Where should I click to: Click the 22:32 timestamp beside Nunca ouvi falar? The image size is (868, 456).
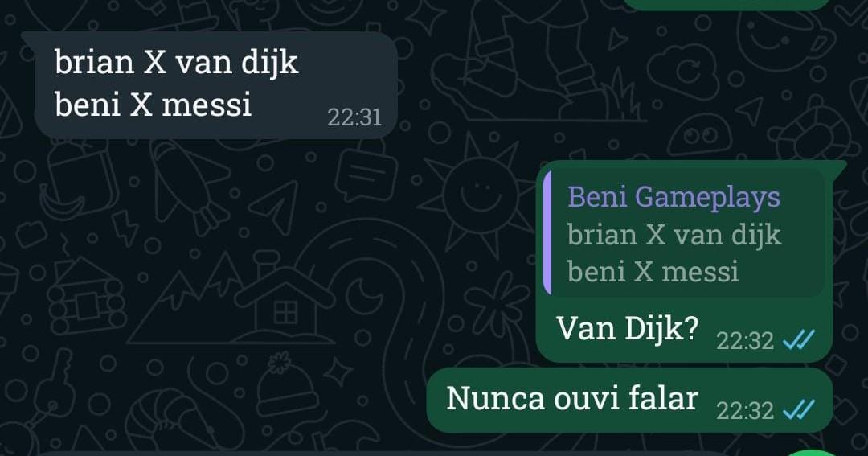[744, 411]
